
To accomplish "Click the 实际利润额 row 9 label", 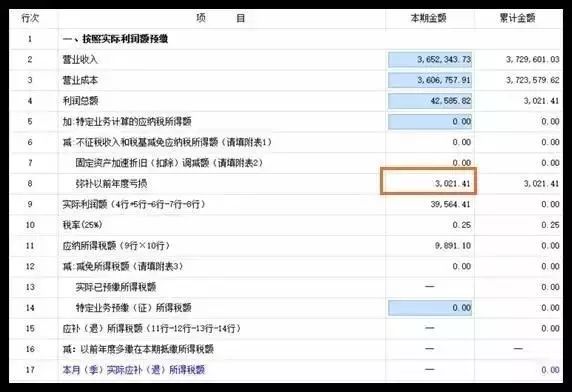I will pos(134,204).
